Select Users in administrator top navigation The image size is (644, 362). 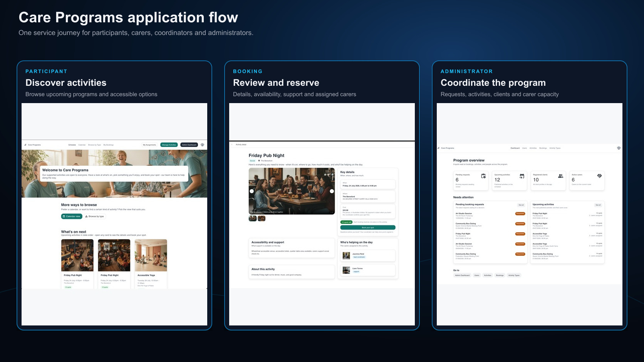pos(525,148)
